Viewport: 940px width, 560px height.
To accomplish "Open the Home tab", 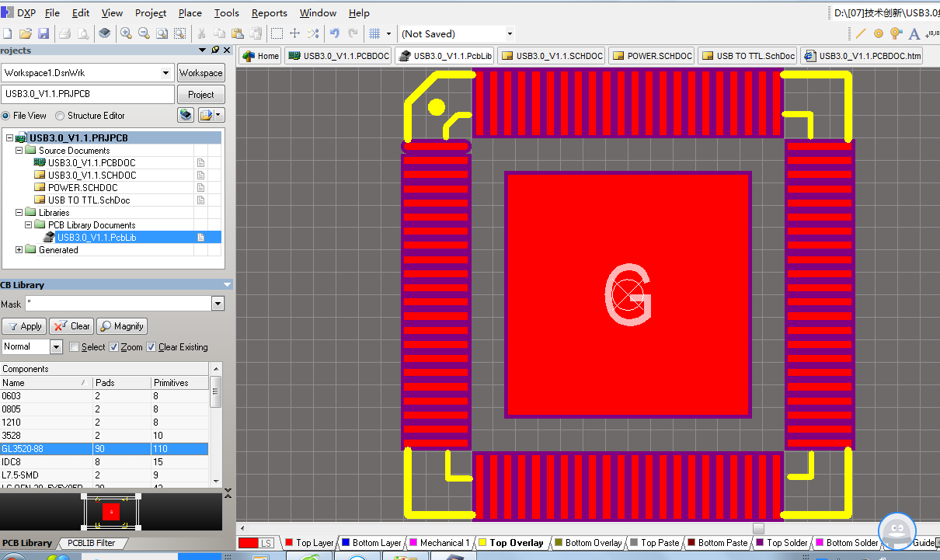I will [259, 56].
